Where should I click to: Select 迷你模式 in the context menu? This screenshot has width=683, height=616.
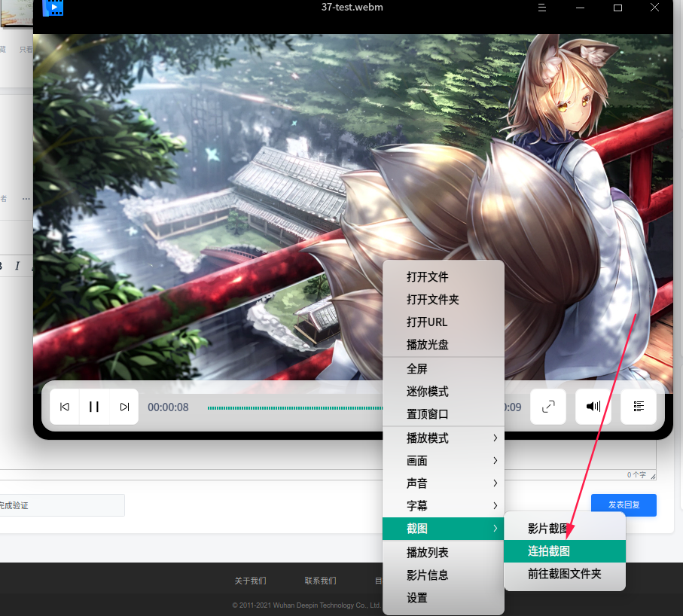[444, 391]
